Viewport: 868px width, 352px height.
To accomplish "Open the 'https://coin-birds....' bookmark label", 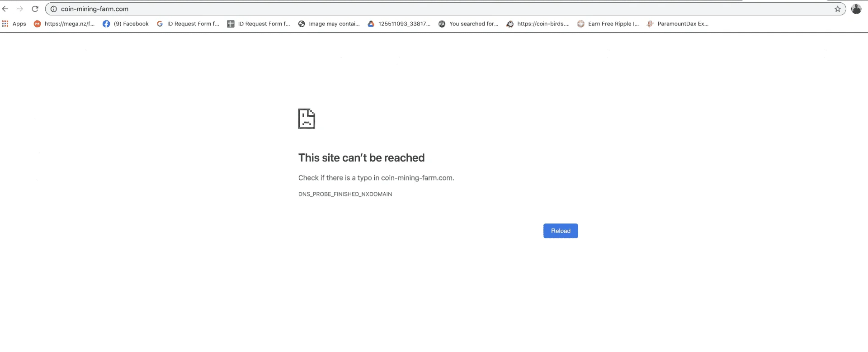I will (543, 24).
